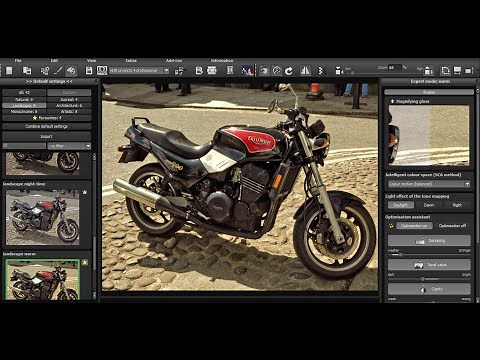Select the Custom presets category
This screenshot has width=480, height=360.
(69, 93)
